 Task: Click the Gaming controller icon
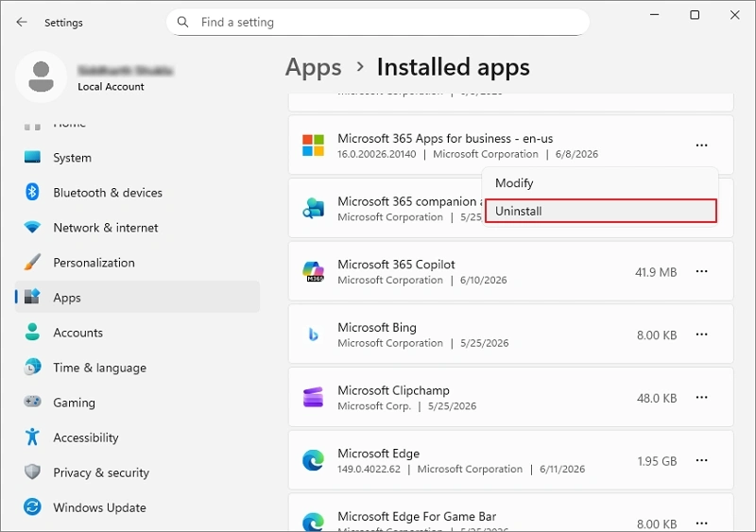click(32, 402)
